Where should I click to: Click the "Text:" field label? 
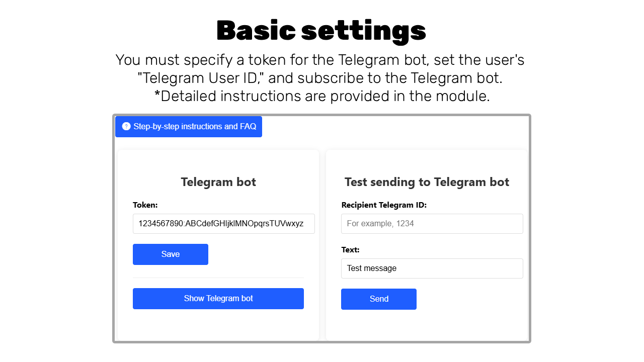point(350,250)
